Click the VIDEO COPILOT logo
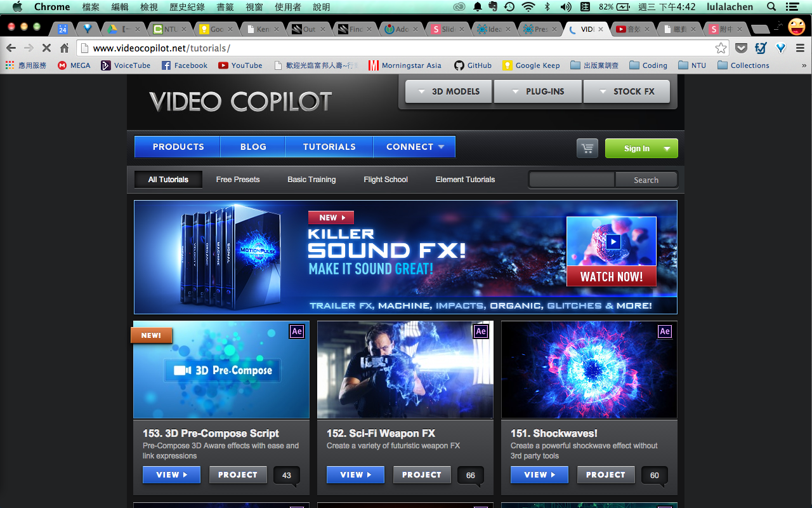Screen dimensions: 812x508 pyautogui.click(x=240, y=102)
